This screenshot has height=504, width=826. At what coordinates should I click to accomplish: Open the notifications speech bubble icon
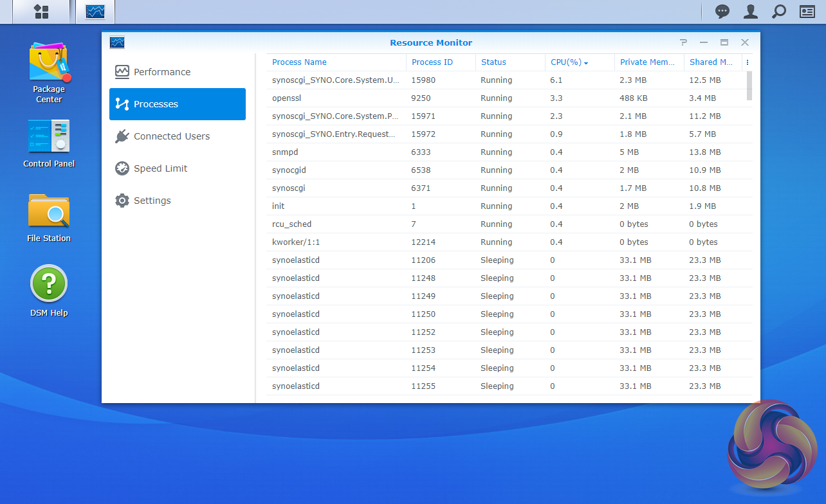(x=722, y=12)
